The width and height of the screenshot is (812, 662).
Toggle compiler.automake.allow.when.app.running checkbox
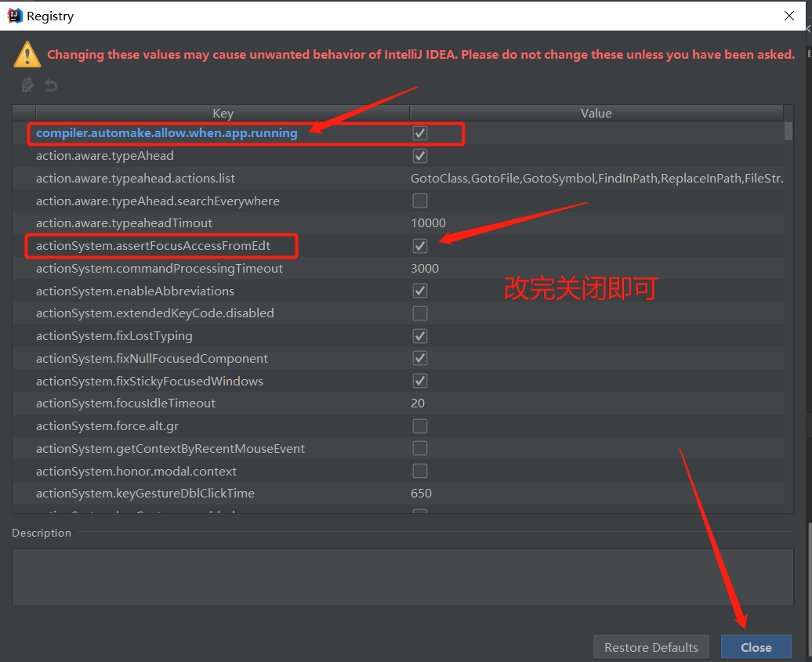(x=420, y=133)
